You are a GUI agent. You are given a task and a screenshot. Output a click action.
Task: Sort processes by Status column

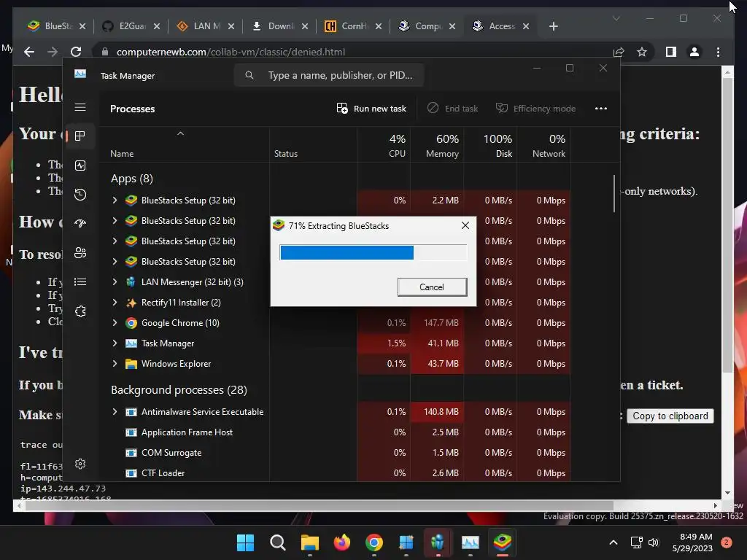[x=313, y=146]
